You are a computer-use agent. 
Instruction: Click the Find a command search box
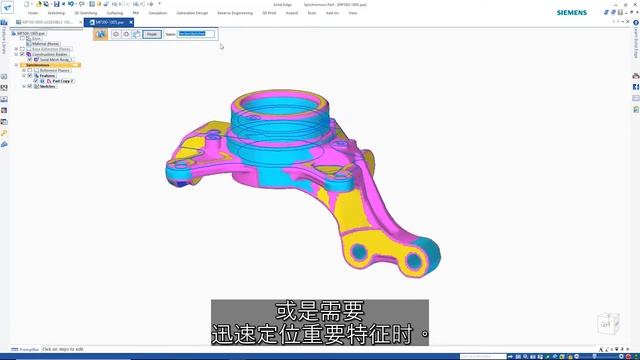pos(483,356)
